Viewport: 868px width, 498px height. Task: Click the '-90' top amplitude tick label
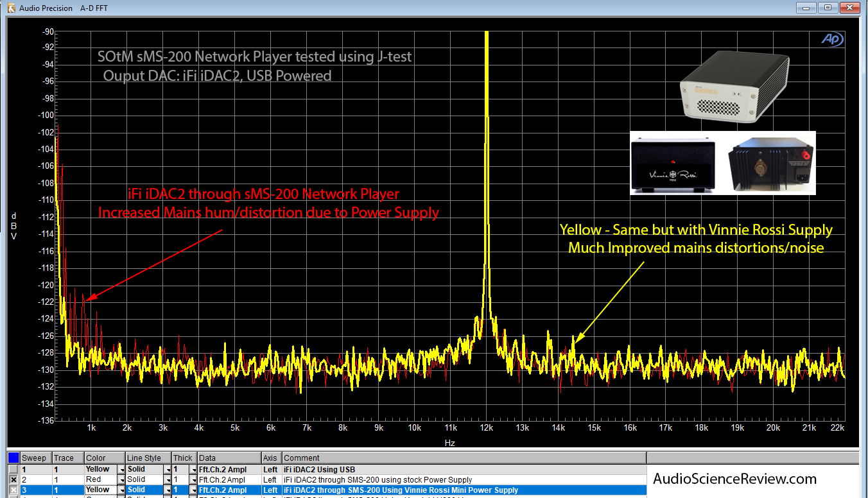pyautogui.click(x=47, y=31)
